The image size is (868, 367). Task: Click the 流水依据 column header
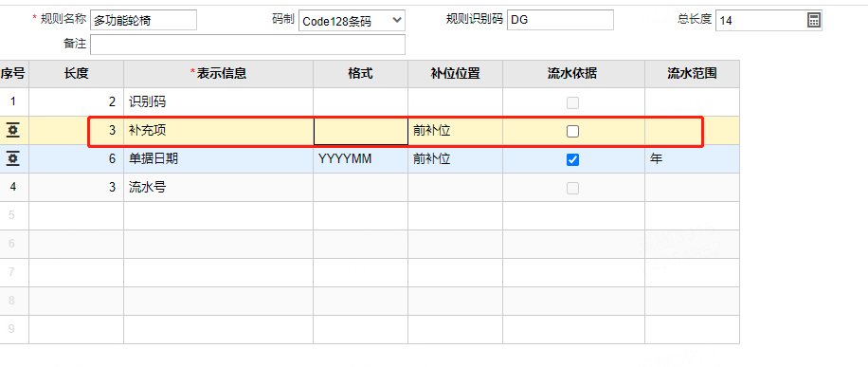pos(573,73)
